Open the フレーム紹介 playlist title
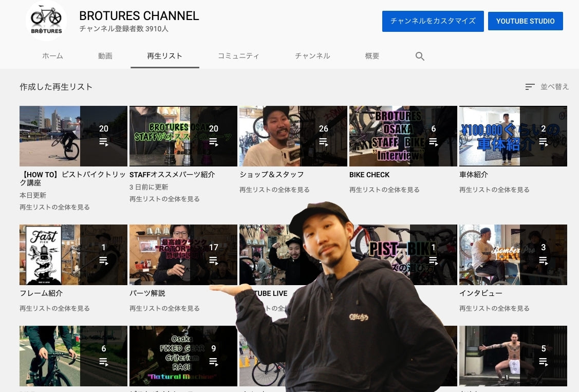The width and height of the screenshot is (579, 392). click(x=41, y=293)
